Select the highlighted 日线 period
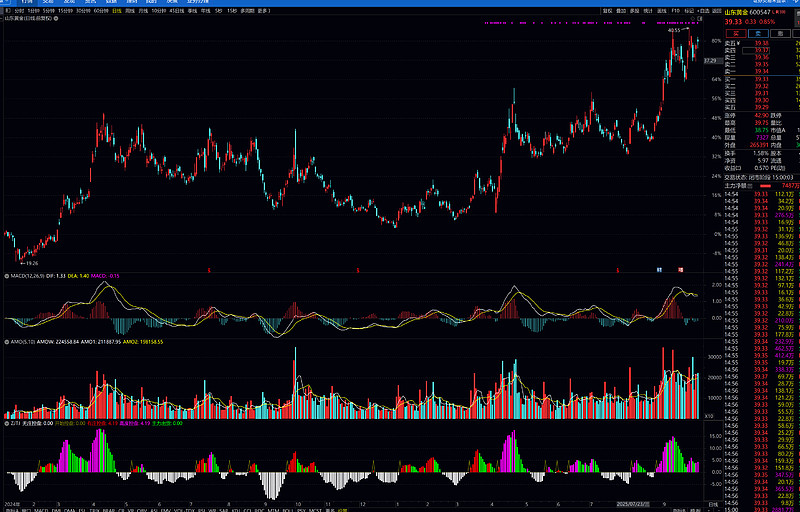Viewport: 800px width, 512px height. click(117, 11)
